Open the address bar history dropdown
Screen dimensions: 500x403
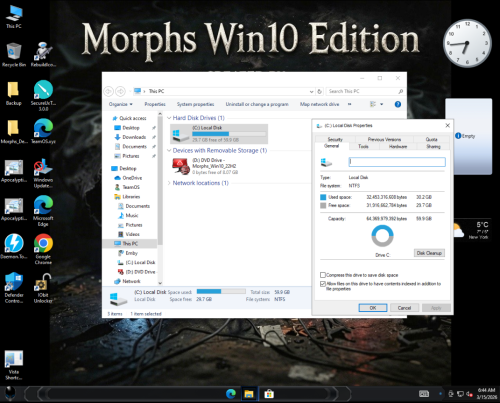click(311, 91)
